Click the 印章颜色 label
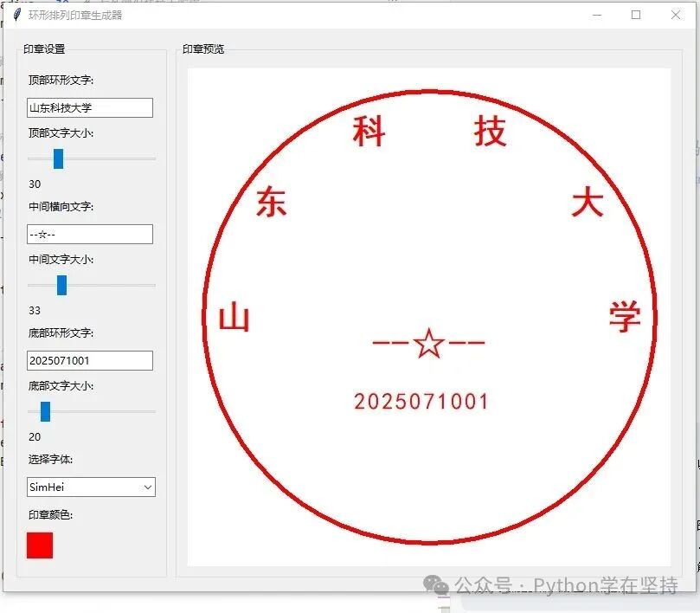The height and width of the screenshot is (613, 700). click(50, 514)
